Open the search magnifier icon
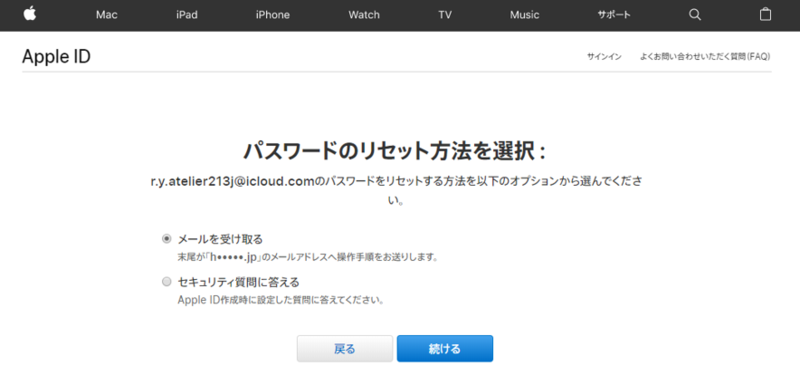This screenshot has width=800, height=385. pos(695,15)
